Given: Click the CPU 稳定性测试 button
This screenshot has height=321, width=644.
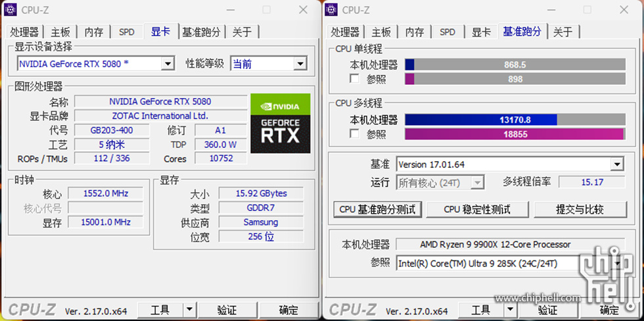Looking at the screenshot, I should (477, 209).
